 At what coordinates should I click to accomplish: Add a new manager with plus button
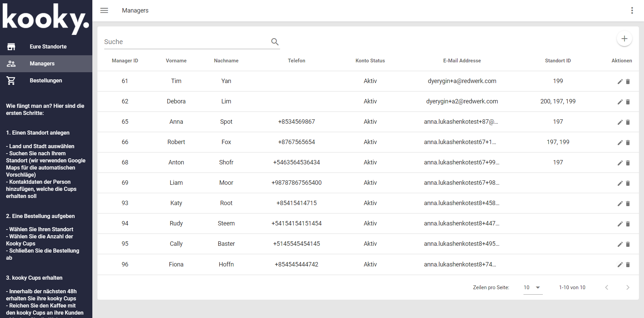tap(624, 39)
